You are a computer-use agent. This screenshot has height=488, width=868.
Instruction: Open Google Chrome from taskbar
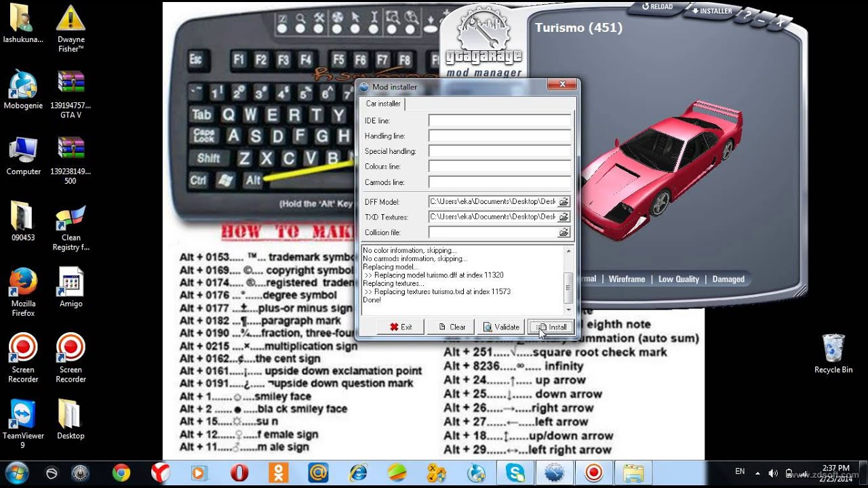(x=121, y=472)
